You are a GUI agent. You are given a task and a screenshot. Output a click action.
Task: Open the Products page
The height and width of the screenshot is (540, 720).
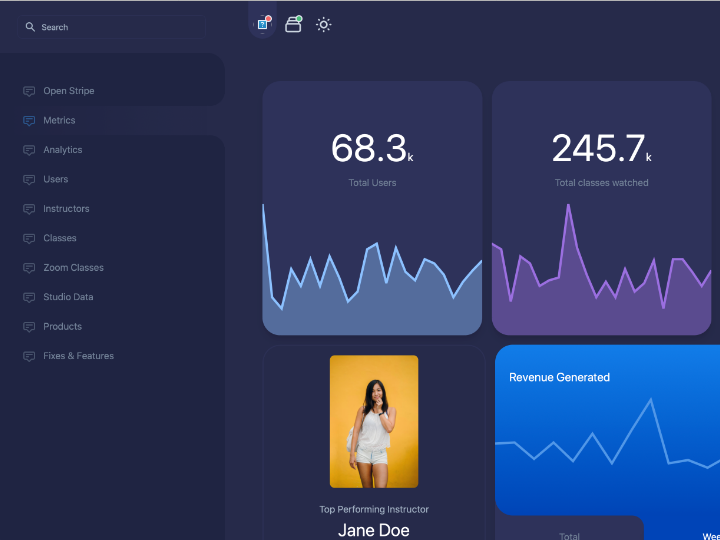click(62, 327)
